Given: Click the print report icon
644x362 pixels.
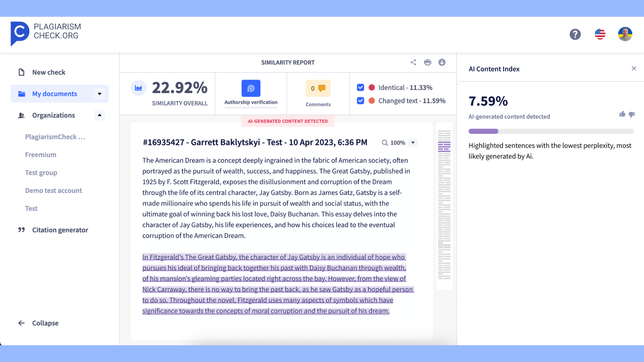Looking at the screenshot, I should click(x=427, y=62).
